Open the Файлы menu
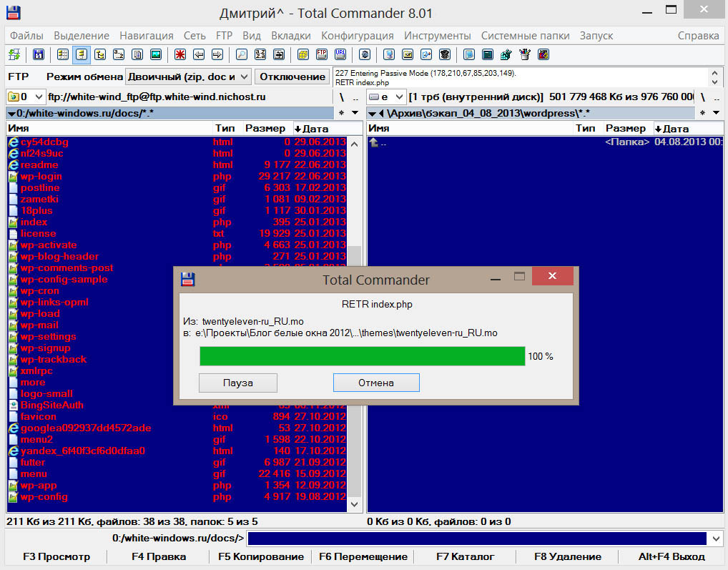Image resolution: width=728 pixels, height=570 pixels. (x=26, y=36)
